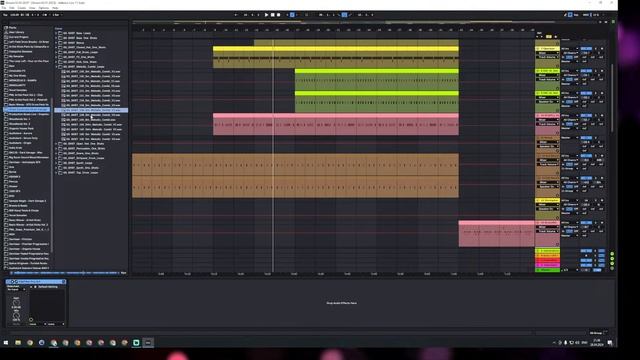Expand the Bass_One_Shots folder
The width and height of the screenshot is (640, 360).
click(56, 38)
